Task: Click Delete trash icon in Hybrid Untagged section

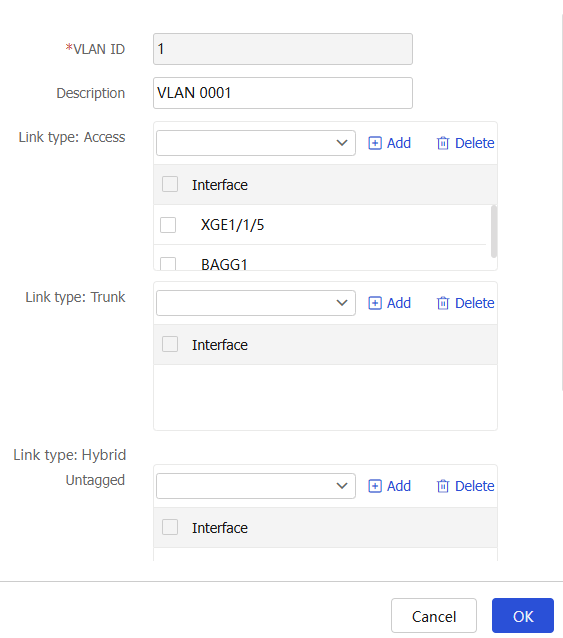Action: tap(443, 486)
